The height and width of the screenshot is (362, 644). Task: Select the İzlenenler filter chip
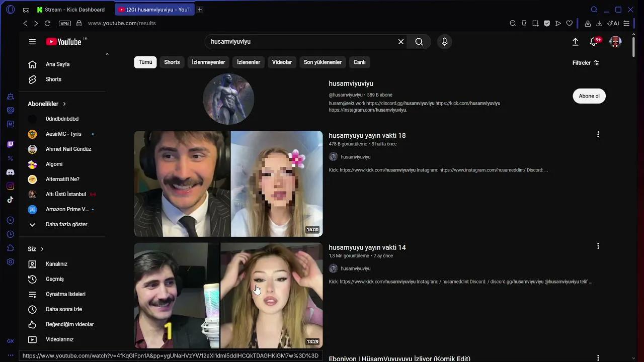[249, 62]
